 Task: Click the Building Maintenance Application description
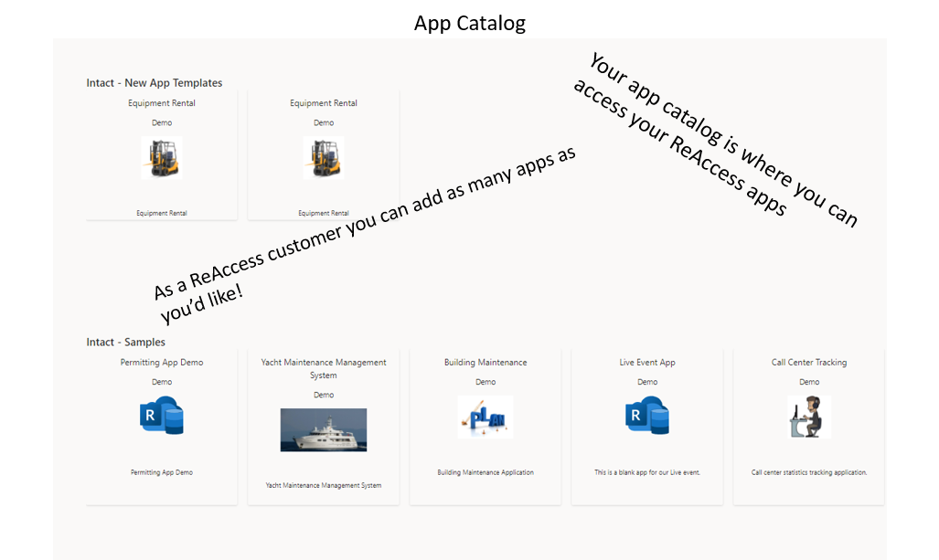(486, 472)
